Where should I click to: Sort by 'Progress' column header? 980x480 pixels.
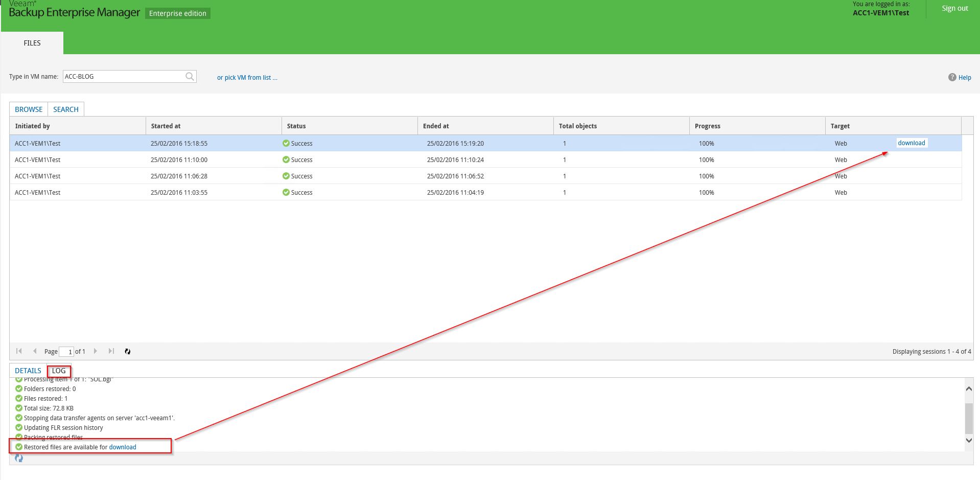757,126
